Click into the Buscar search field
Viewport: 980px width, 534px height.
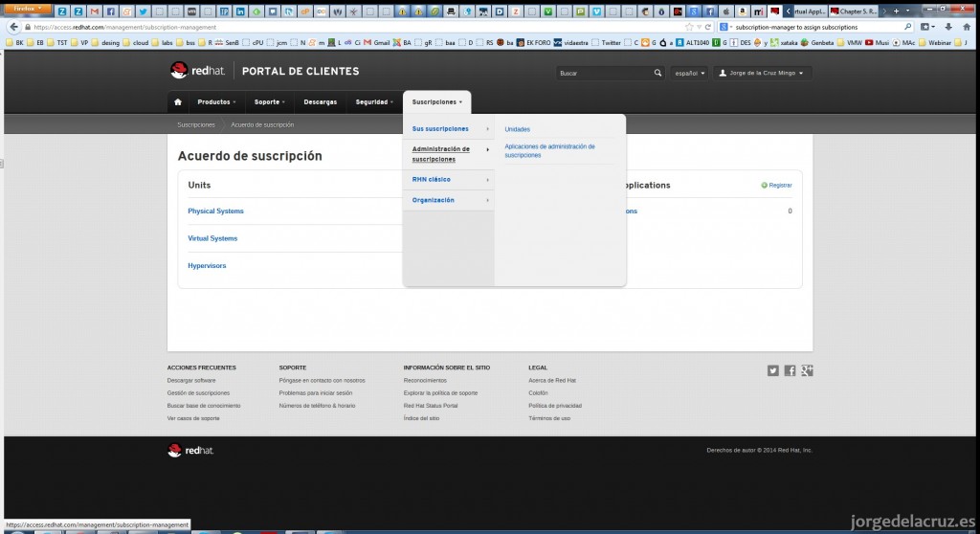605,73
